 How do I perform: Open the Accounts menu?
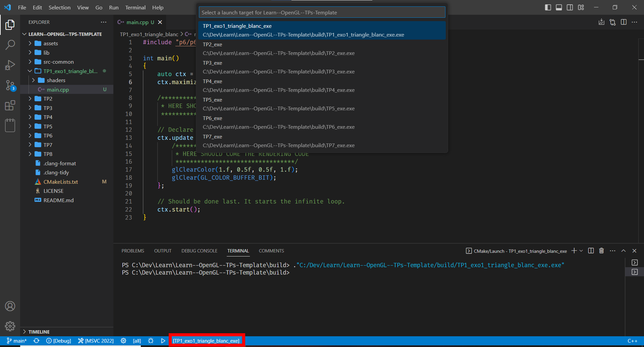coord(10,306)
